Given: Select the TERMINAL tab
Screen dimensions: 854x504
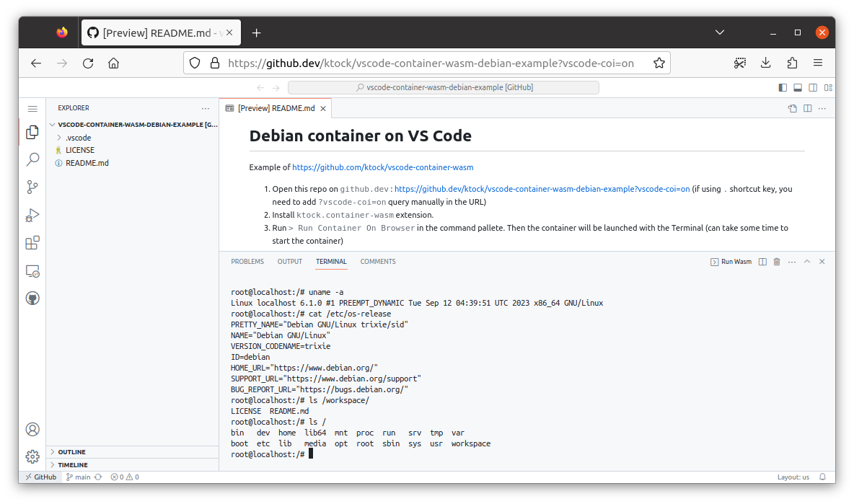Looking at the screenshot, I should point(331,262).
